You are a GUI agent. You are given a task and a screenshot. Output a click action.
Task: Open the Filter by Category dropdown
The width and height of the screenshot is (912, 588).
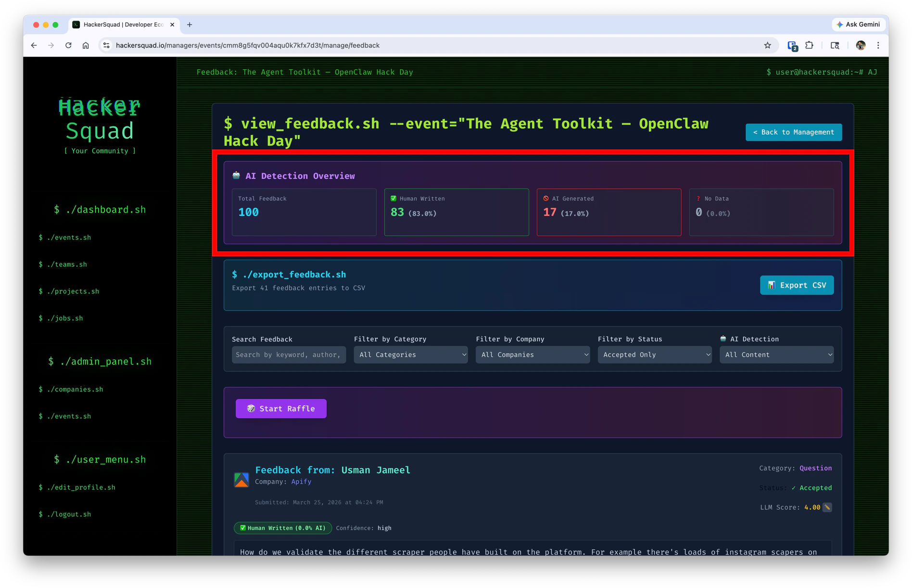click(411, 355)
